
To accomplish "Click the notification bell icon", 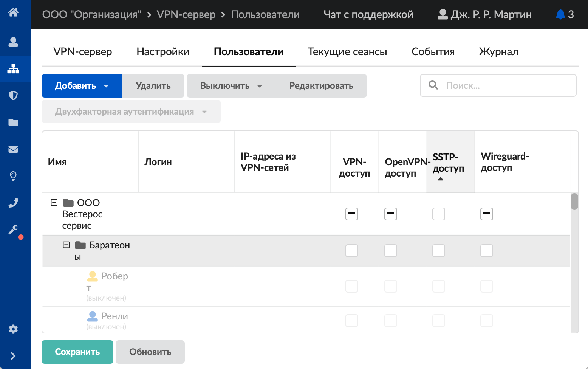I will point(560,14).
